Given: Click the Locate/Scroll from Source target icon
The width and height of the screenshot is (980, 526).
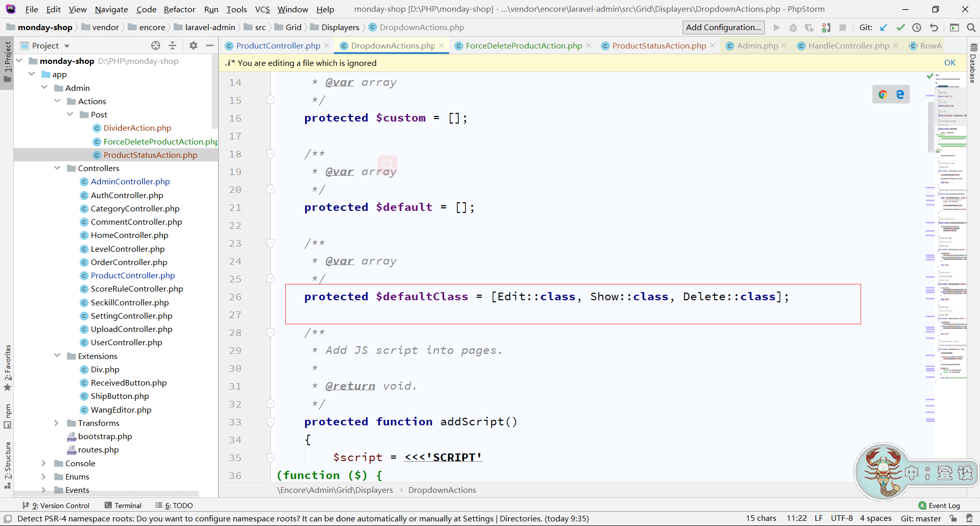Looking at the screenshot, I should pos(156,45).
